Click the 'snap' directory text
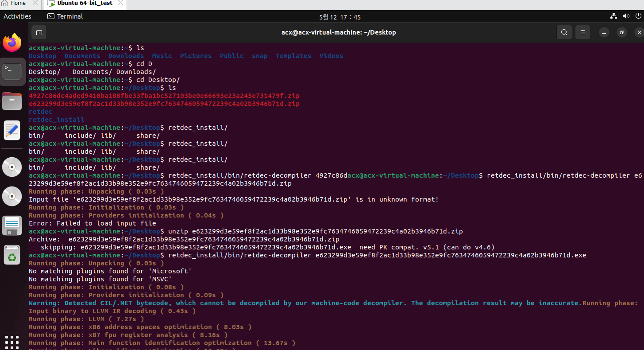 (x=259, y=56)
